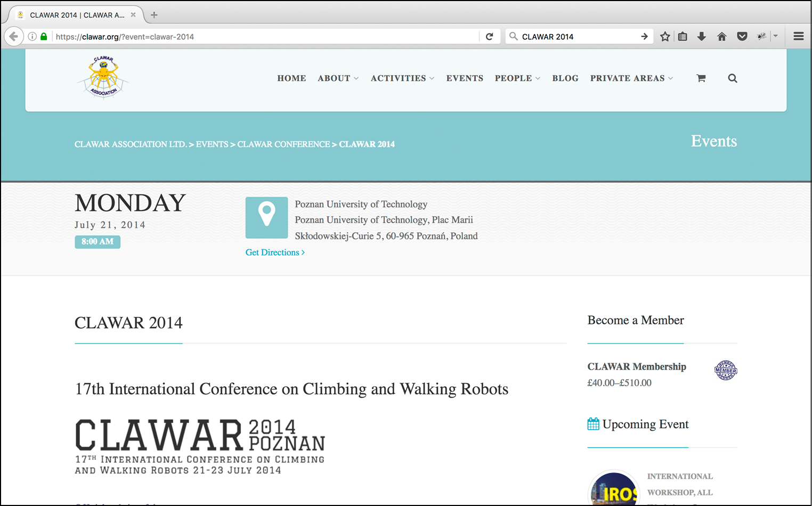
Task: Go to the browser home icon
Action: point(722,37)
